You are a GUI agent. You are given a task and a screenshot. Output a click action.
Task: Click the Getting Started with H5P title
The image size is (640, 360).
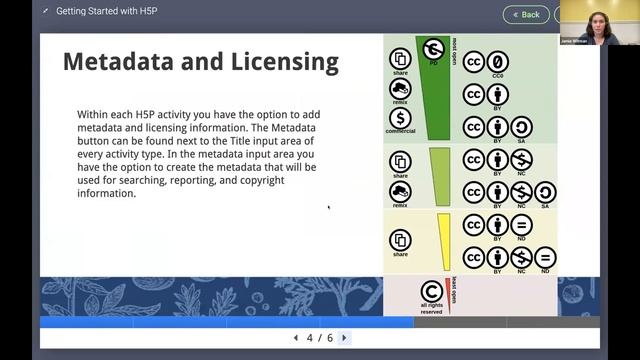(x=107, y=11)
